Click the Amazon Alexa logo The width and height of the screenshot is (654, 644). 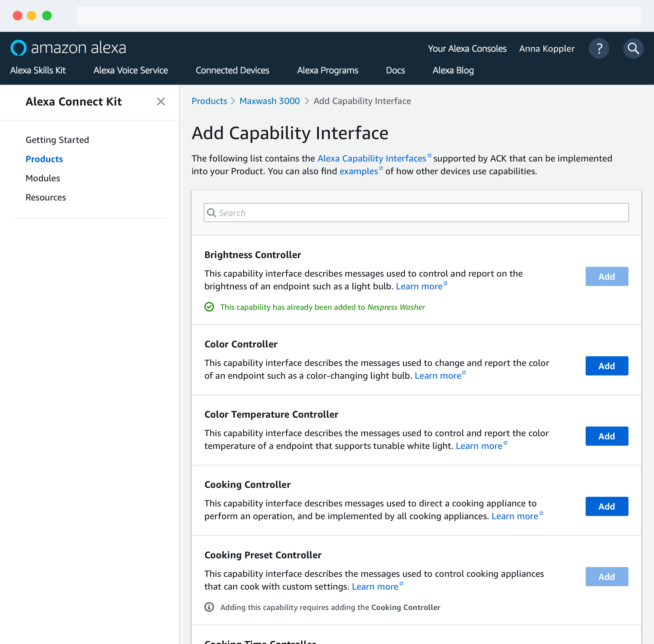click(68, 48)
